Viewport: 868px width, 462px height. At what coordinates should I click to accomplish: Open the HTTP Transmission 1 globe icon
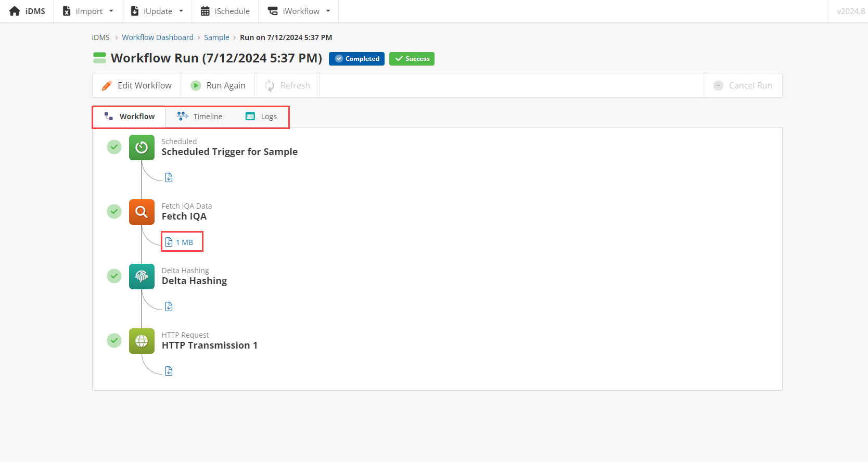click(142, 341)
